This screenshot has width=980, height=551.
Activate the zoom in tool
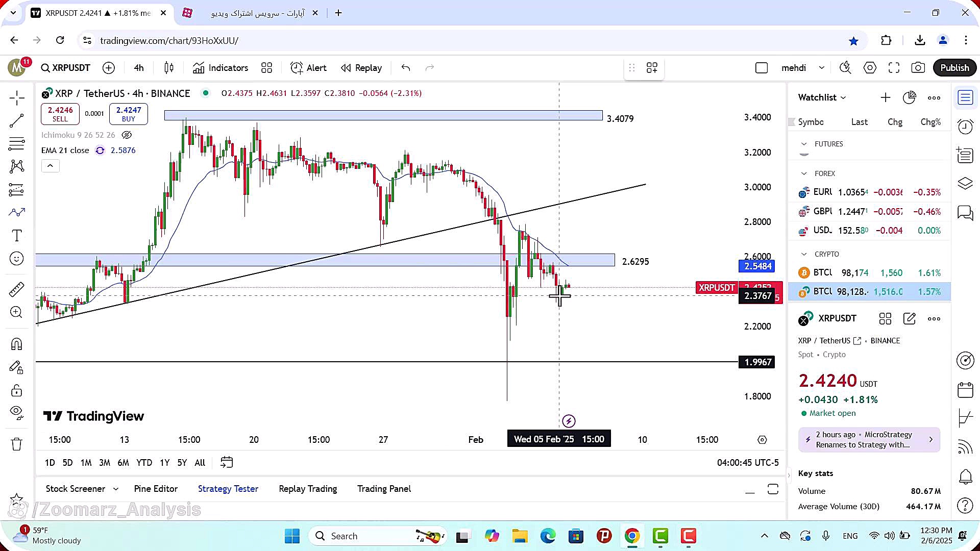point(16,312)
